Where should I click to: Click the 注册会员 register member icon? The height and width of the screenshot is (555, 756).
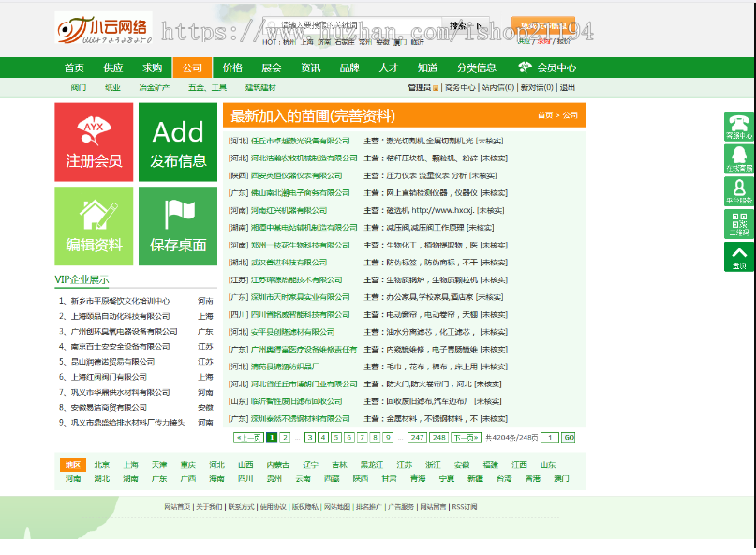pos(95,141)
